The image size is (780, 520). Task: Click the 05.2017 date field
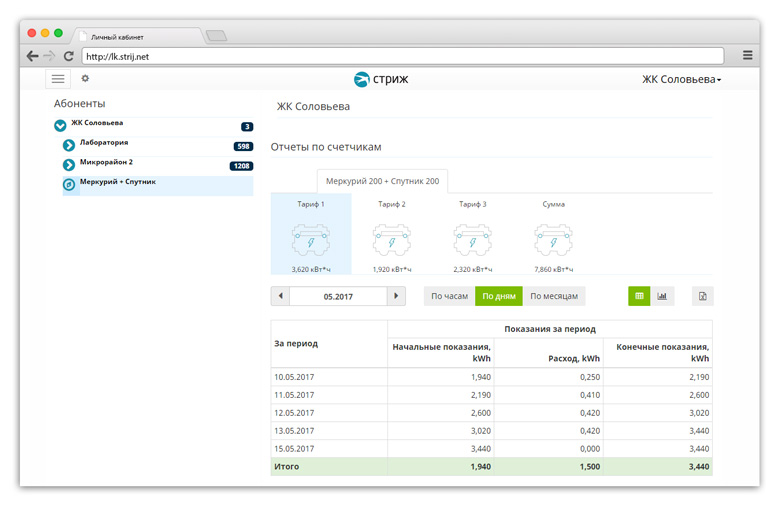click(338, 297)
